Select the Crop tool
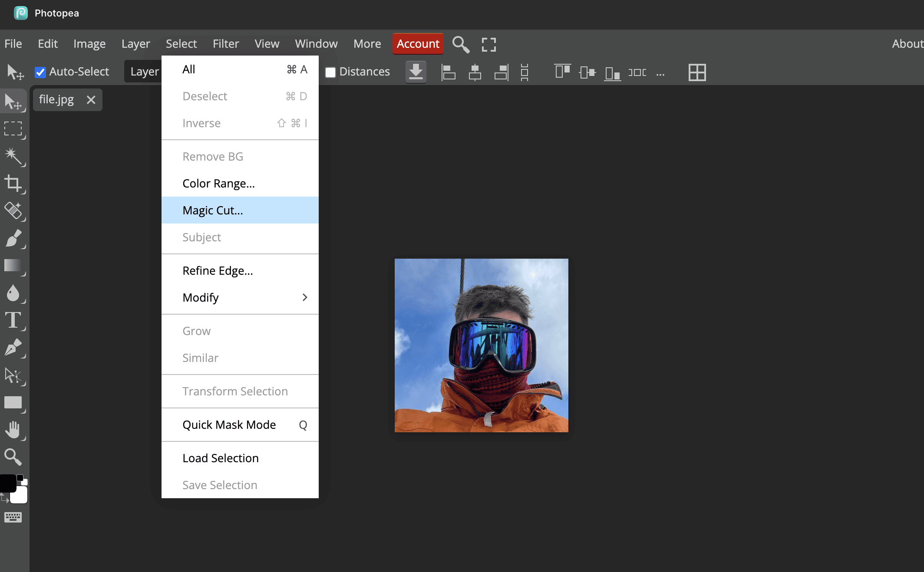 (13, 184)
